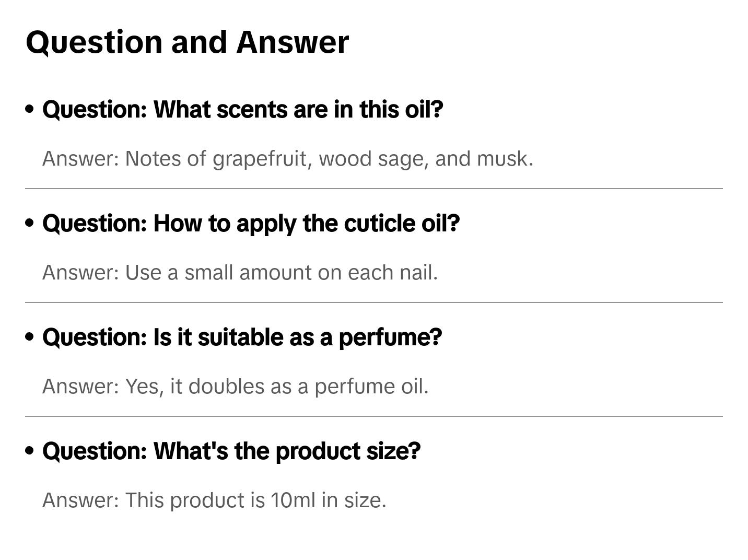Select the "doubles as a perfume oil" answer
This screenshot has width=748, height=560.
(235, 387)
